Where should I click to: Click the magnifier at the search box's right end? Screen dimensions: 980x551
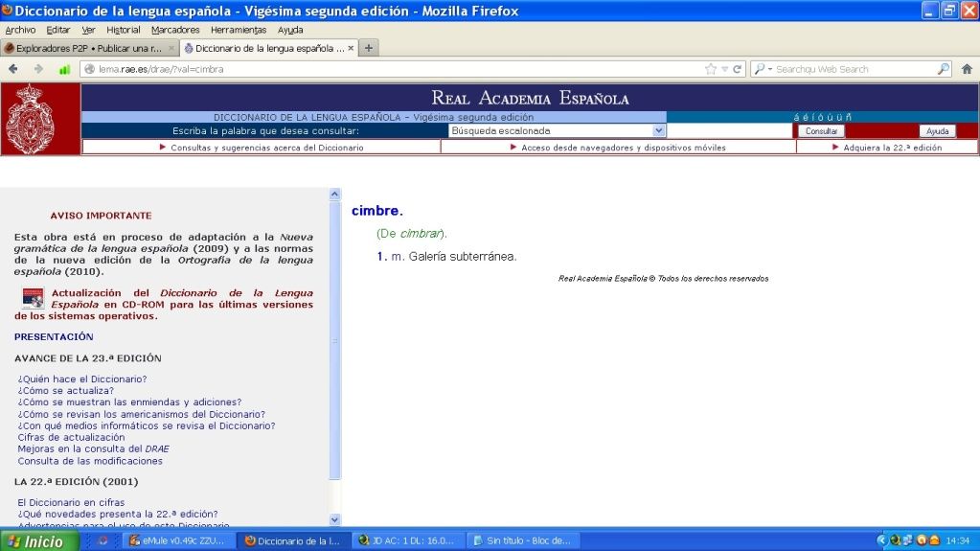pyautogui.click(x=944, y=69)
